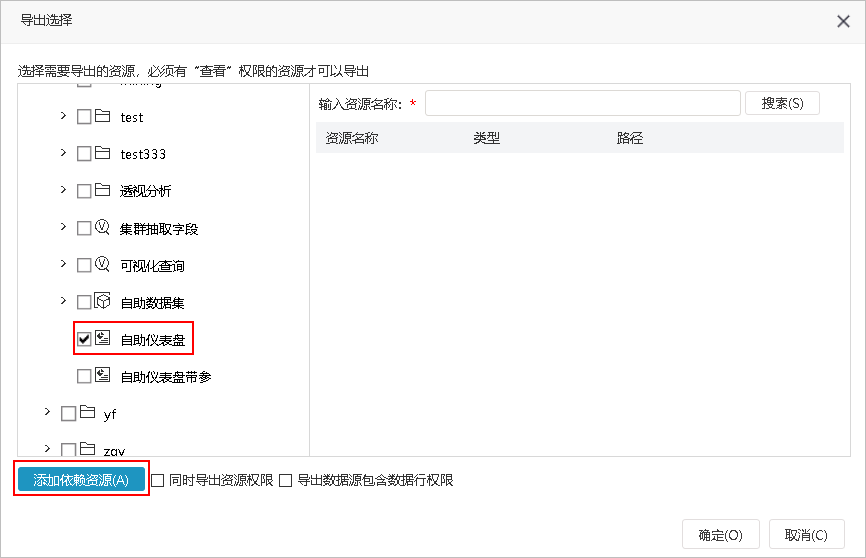This screenshot has width=866, height=558.
Task: Expand the test333 folder node
Action: (x=63, y=152)
